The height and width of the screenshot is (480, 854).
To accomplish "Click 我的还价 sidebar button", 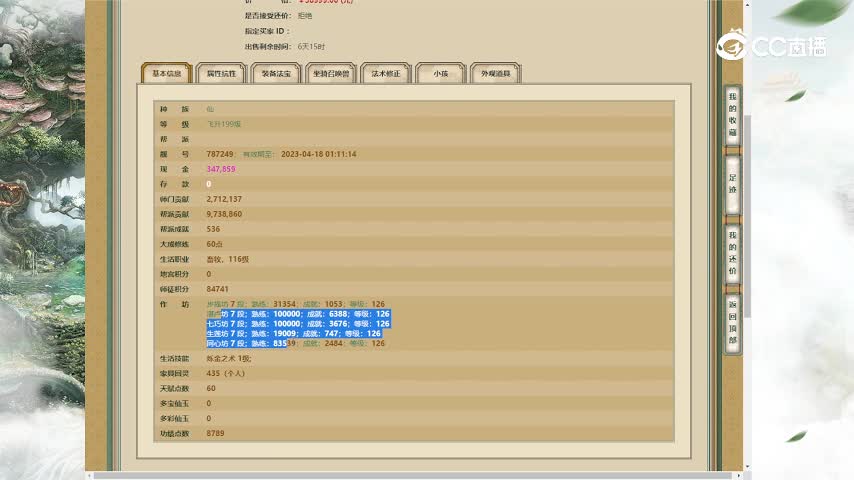I will pos(732,255).
